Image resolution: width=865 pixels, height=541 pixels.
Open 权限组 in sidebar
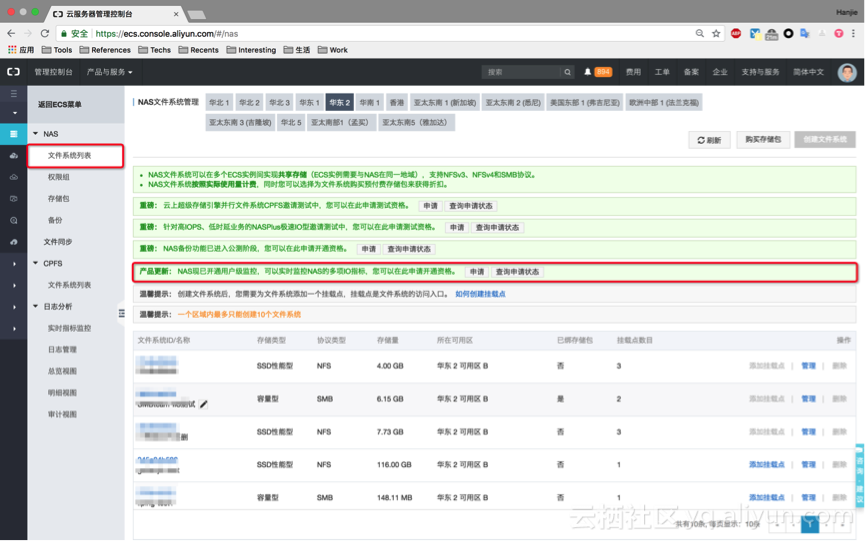click(58, 177)
